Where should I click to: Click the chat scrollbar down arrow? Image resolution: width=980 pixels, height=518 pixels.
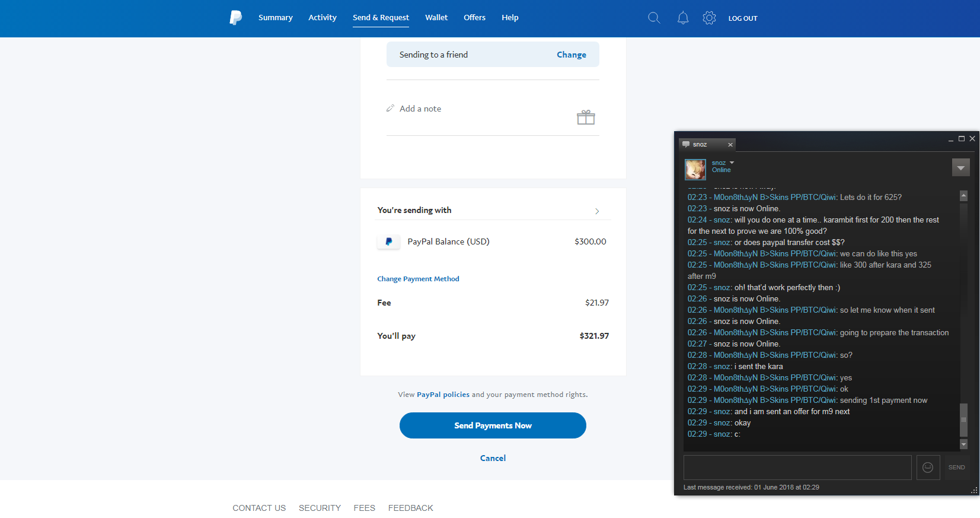pos(963,444)
